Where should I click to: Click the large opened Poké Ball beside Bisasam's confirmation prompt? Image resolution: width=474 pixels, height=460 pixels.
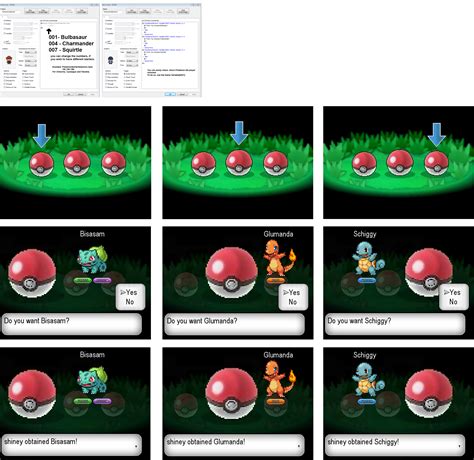[x=32, y=273]
